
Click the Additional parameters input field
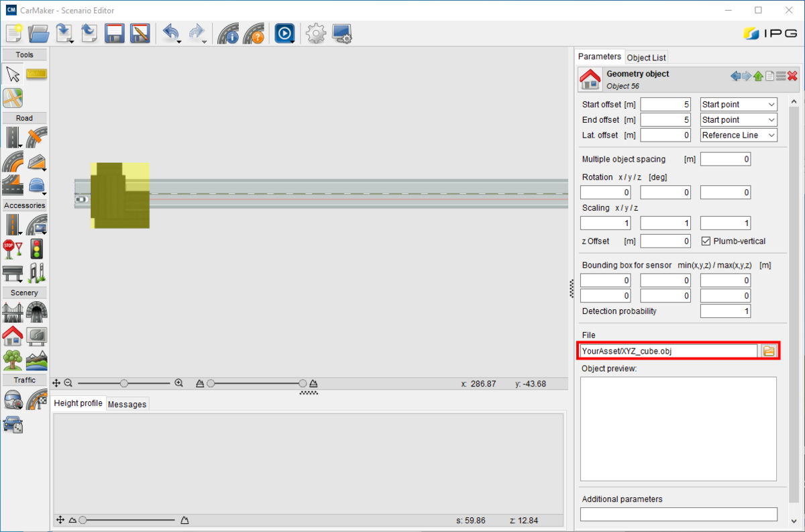pos(678,515)
